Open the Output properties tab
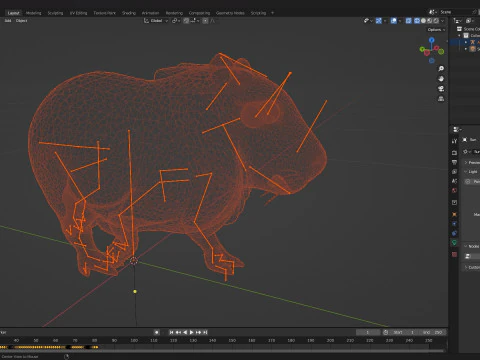The image size is (480, 360). (x=454, y=162)
